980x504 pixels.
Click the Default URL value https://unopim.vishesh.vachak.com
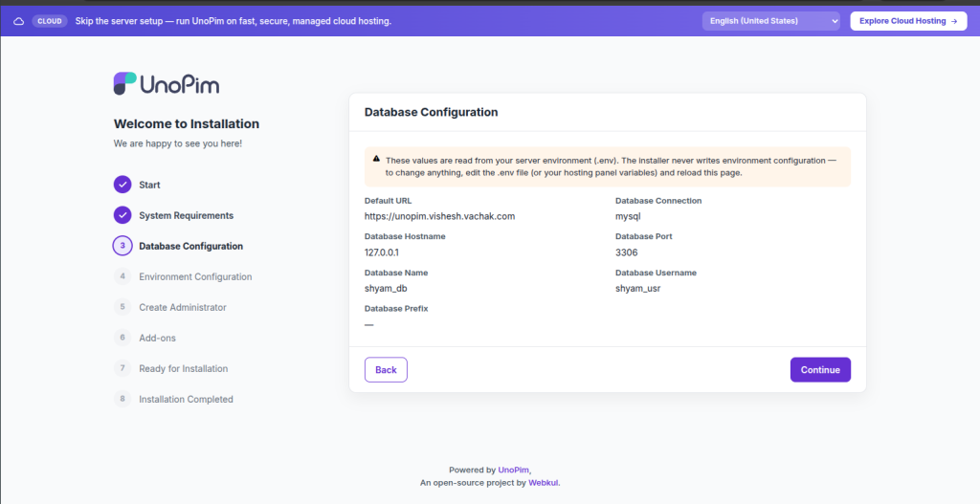[439, 216]
